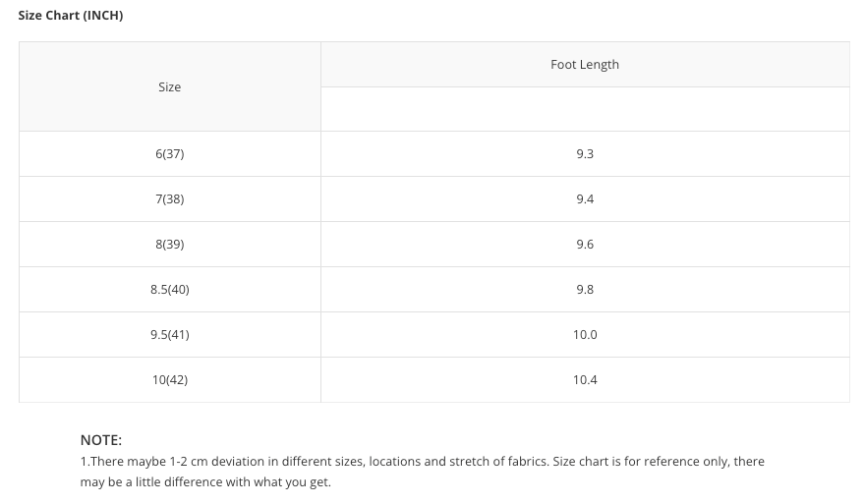Click the 10.0 foot length value
Viewport: 864px width, 504px height.
(584, 335)
